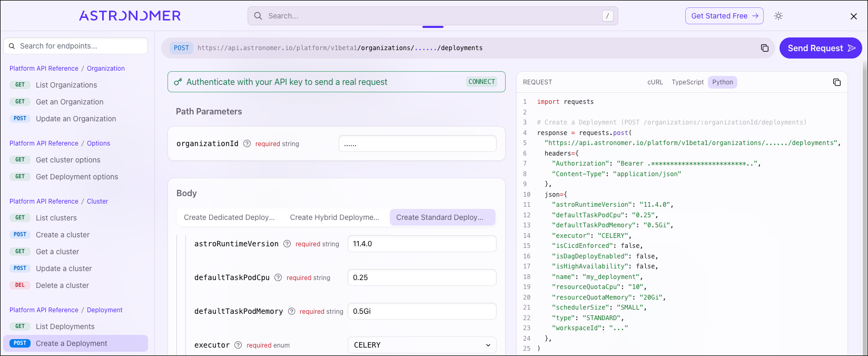This screenshot has width=868, height=356.
Task: Click the Astronomer logo
Action: [x=130, y=16]
